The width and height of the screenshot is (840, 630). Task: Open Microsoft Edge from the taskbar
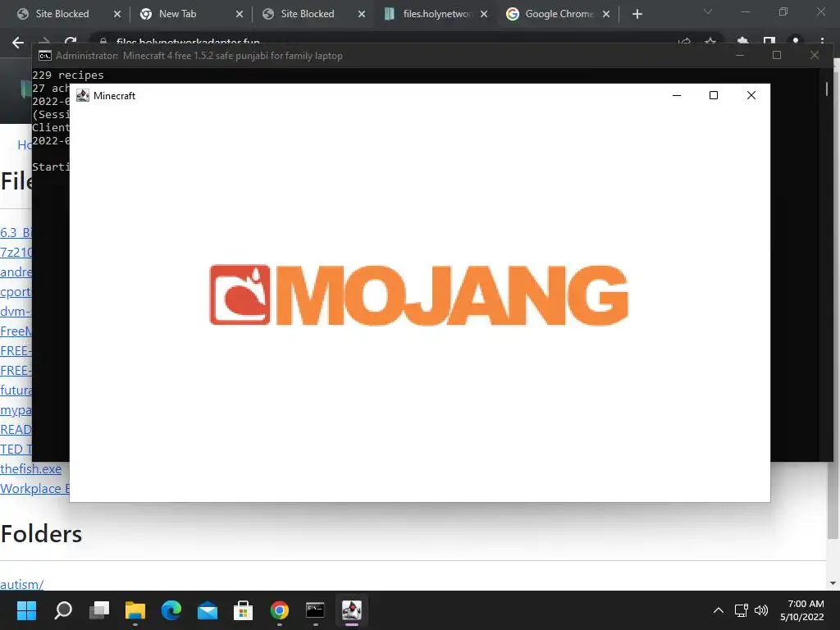coord(171,609)
